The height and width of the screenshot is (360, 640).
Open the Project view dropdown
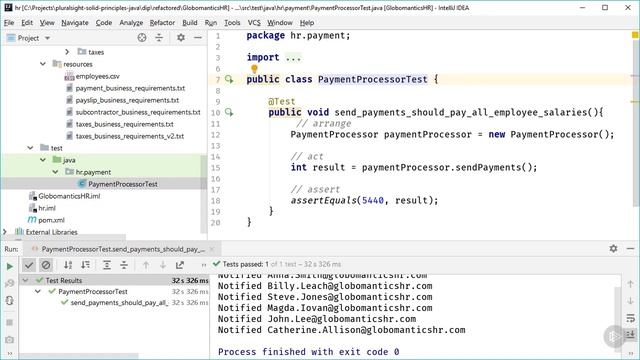point(47,38)
